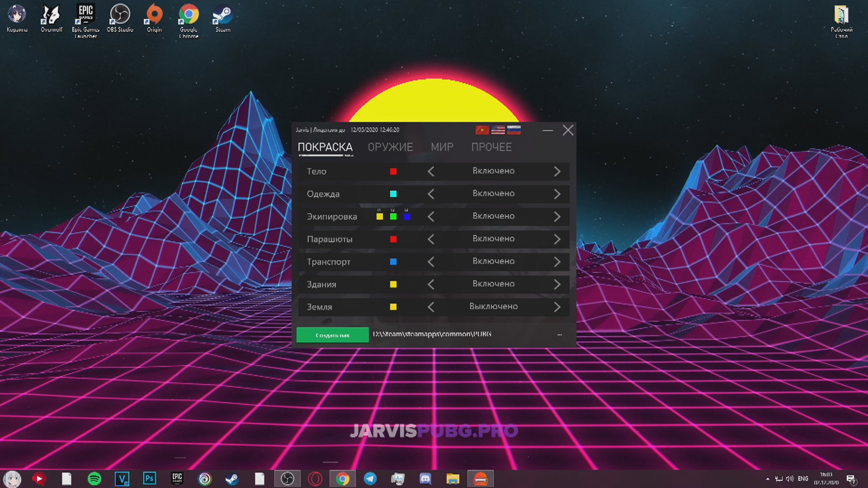This screenshot has width=868, height=488.
Task: Go to the МИР tab
Action: point(442,147)
